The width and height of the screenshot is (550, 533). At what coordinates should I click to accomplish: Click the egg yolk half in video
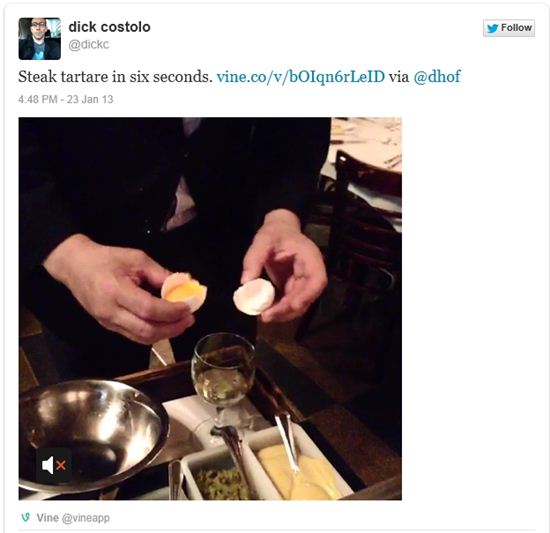click(184, 291)
